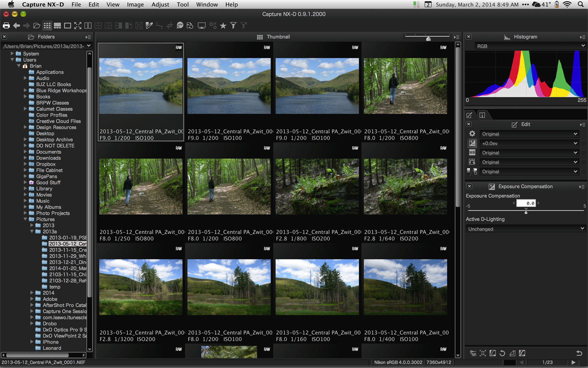Image resolution: width=588 pixels, height=368 pixels.
Task: Select the gray point eyedropper tool
Action: [149, 26]
